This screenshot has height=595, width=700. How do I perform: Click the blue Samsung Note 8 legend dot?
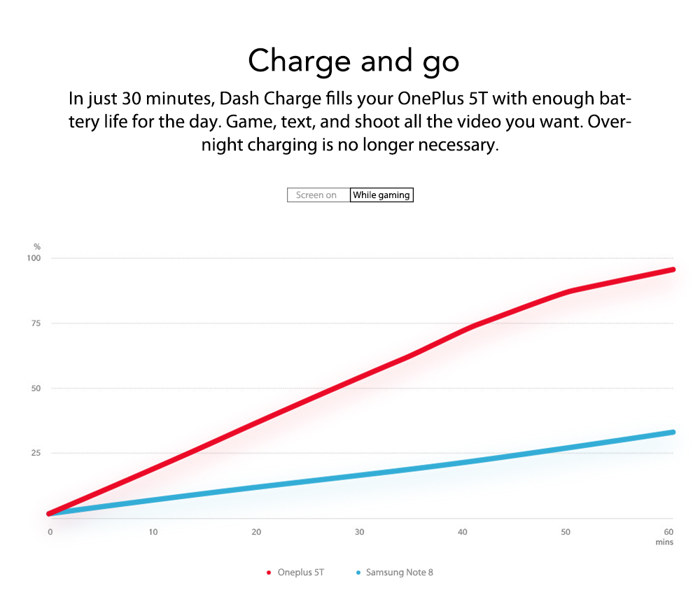click(358, 573)
